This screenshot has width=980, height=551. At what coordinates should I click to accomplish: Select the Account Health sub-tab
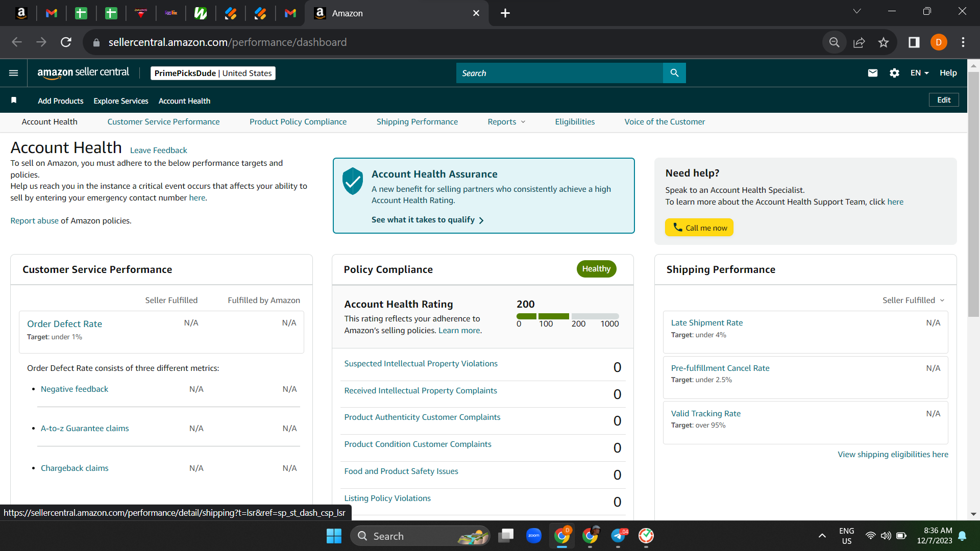point(50,122)
